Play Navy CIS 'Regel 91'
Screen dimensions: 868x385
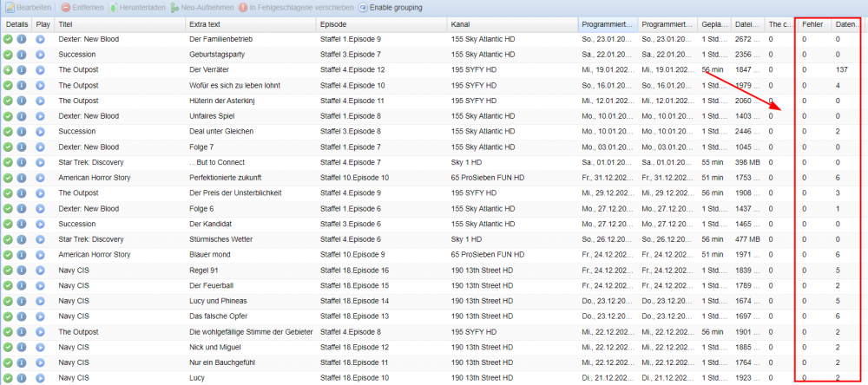pyautogui.click(x=41, y=271)
